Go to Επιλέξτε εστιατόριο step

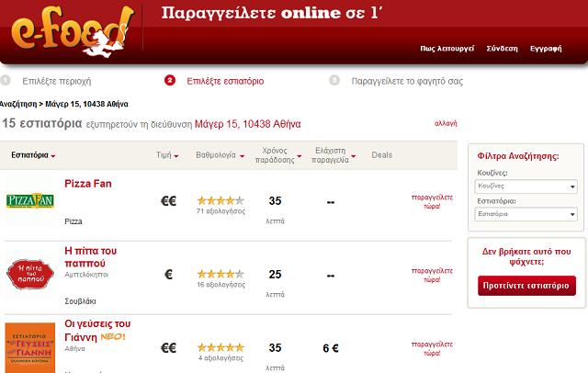pyautogui.click(x=225, y=82)
